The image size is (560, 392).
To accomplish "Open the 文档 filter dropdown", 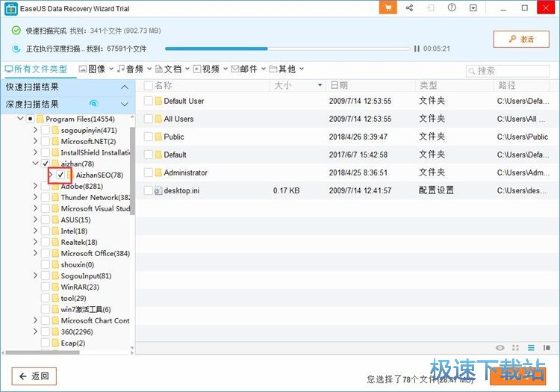I will (x=187, y=69).
